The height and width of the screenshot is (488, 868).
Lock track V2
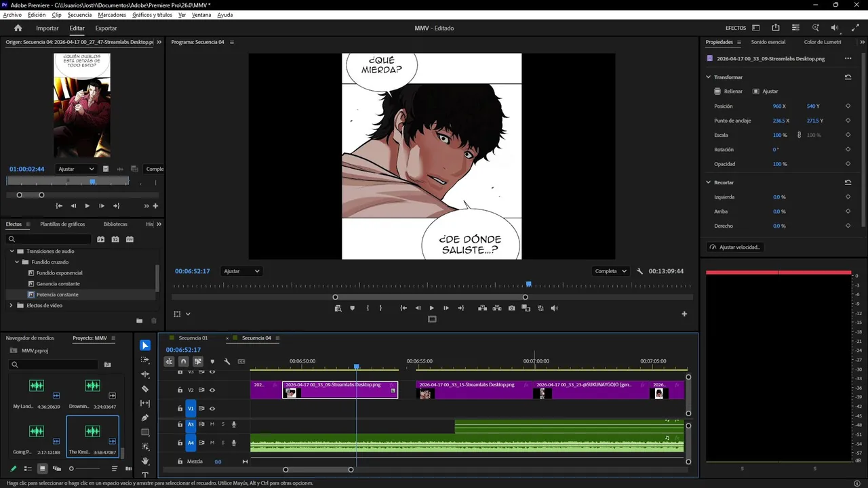coord(180,390)
